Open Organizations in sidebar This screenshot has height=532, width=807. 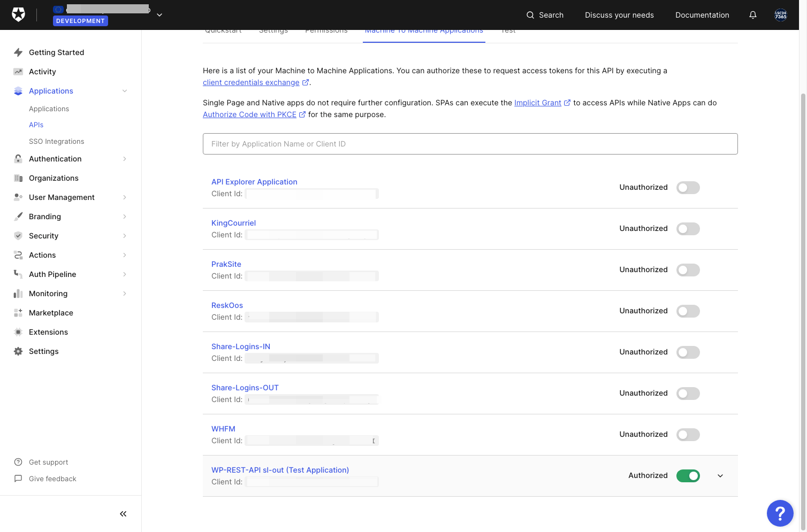[x=54, y=178]
